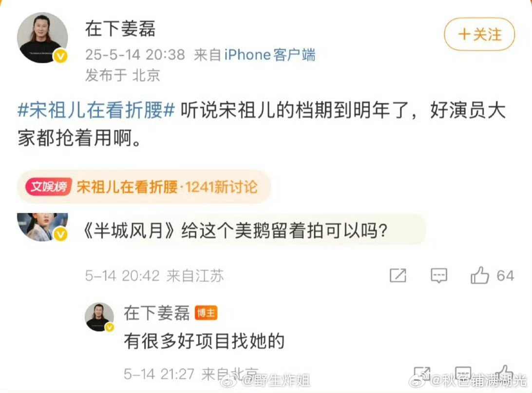The image size is (532, 393).
Task: Open hashtag #宋祖儿在看折腰#
Action: pyautogui.click(x=96, y=110)
